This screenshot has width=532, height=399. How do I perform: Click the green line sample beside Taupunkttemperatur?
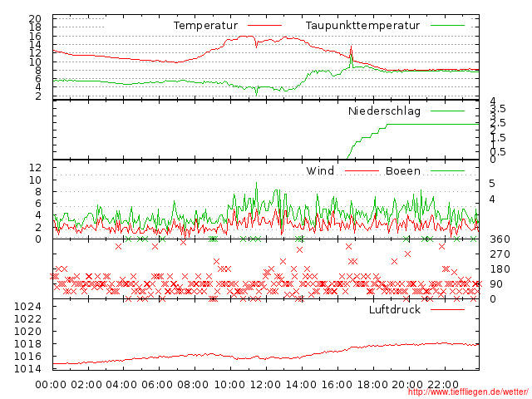tap(447, 26)
